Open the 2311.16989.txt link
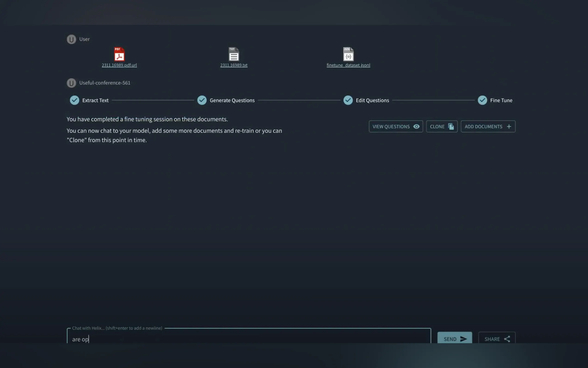This screenshot has width=588, height=368. (234, 65)
